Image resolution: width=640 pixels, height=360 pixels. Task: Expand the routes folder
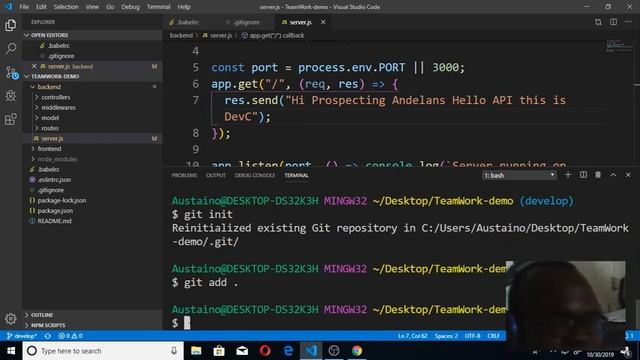tap(93, 128)
